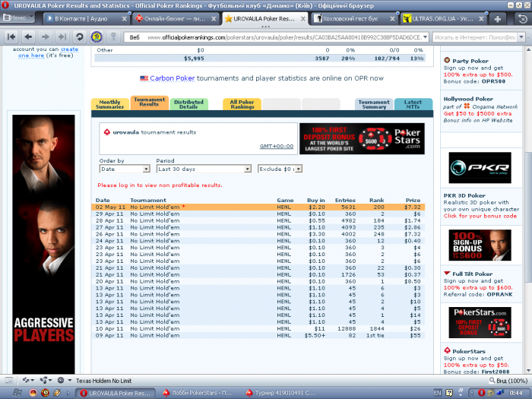The image size is (532, 399).
Task: Open the Opera Link sync status dropdown
Action: [28, 381]
